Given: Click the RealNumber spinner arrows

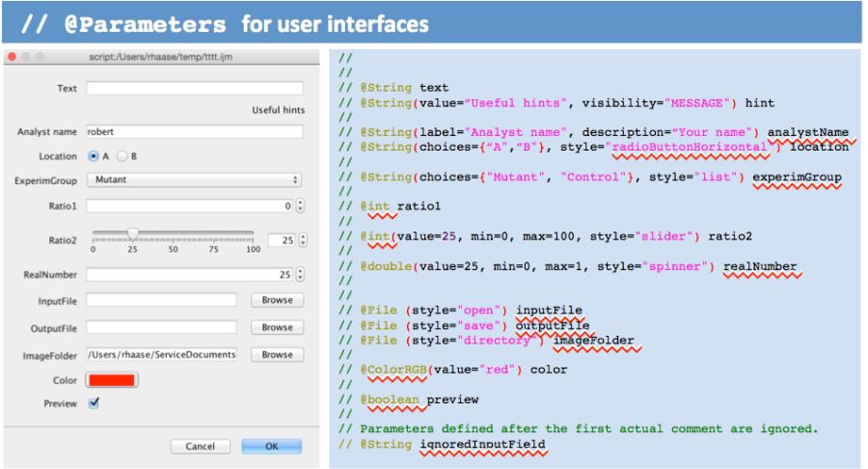Looking at the screenshot, I should 300,275.
